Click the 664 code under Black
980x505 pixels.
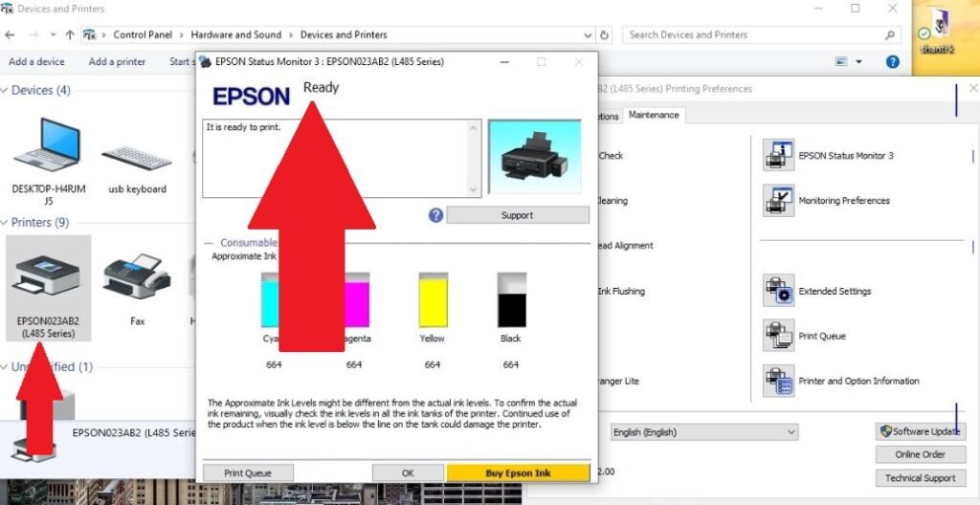tap(511, 364)
